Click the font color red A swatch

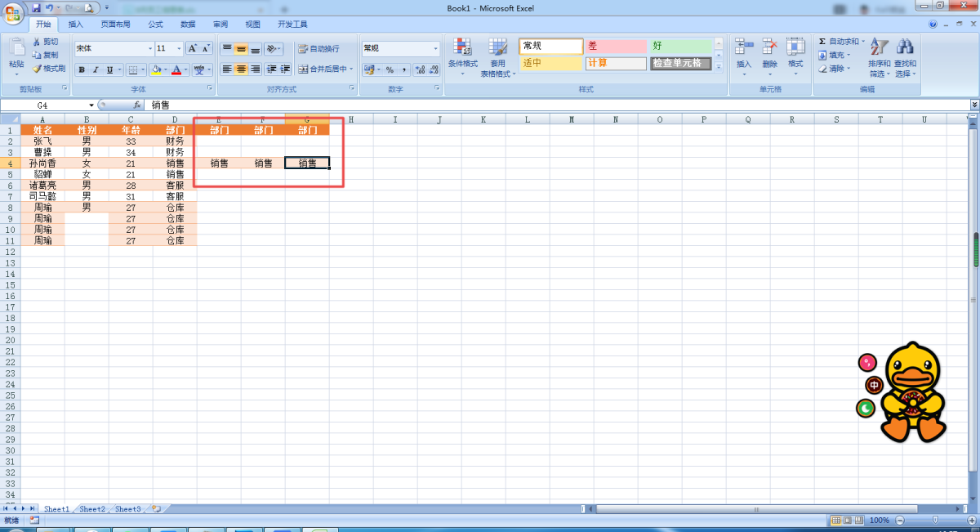pos(175,69)
